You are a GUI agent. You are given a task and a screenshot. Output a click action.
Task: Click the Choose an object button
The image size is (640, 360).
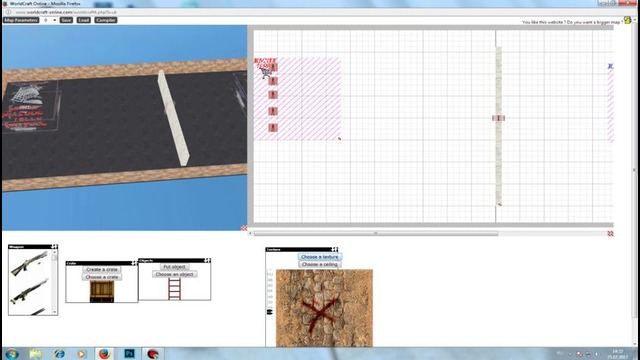pyautogui.click(x=174, y=274)
